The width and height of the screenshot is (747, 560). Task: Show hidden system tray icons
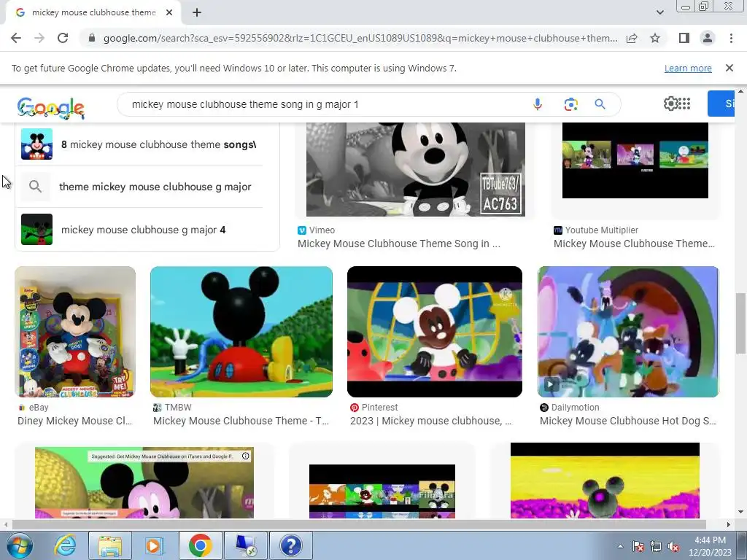[x=620, y=547]
